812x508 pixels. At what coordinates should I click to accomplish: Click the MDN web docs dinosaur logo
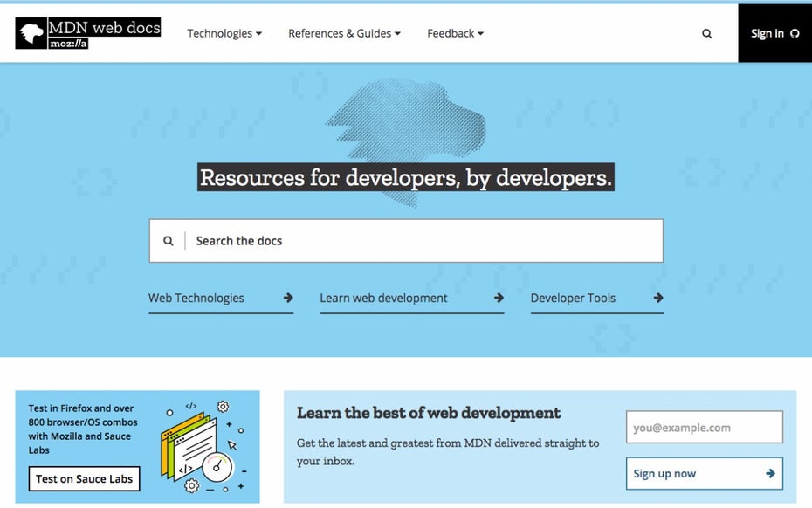click(x=31, y=33)
